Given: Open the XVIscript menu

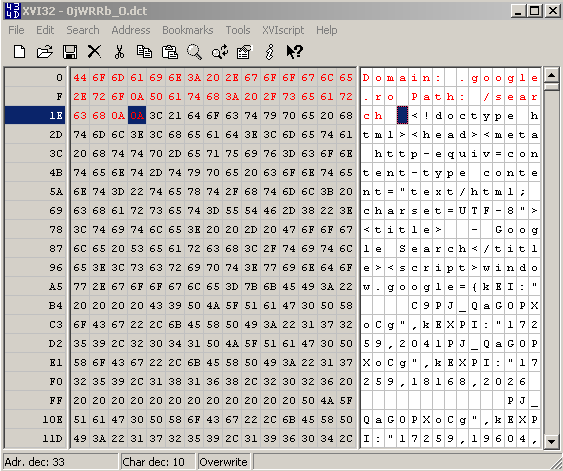Looking at the screenshot, I should pos(283,30).
